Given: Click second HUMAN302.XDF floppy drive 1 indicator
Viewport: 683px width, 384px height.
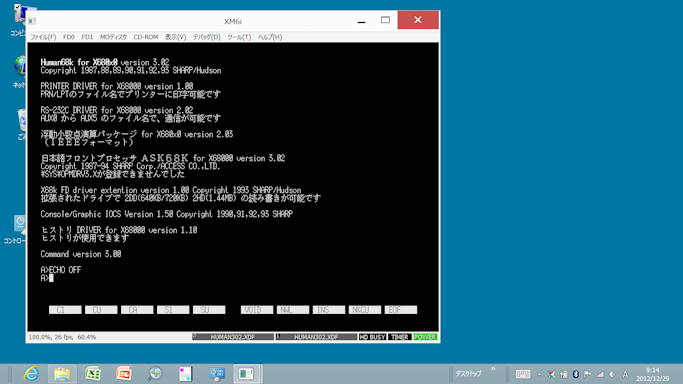Looking at the screenshot, I should point(316,337).
